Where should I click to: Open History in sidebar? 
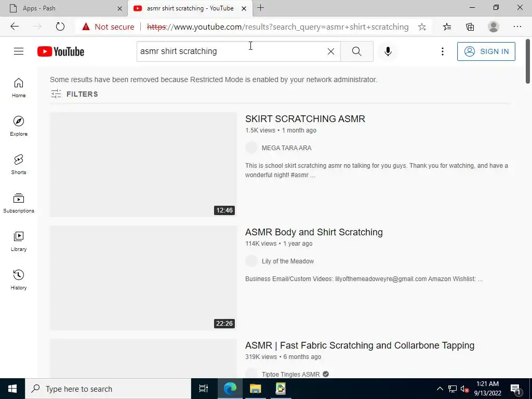click(19, 280)
